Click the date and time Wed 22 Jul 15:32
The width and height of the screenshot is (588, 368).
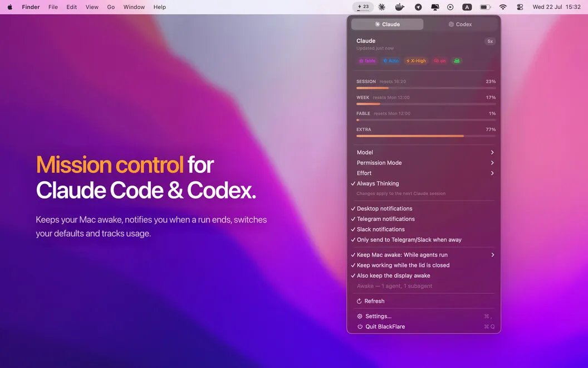(x=556, y=7)
